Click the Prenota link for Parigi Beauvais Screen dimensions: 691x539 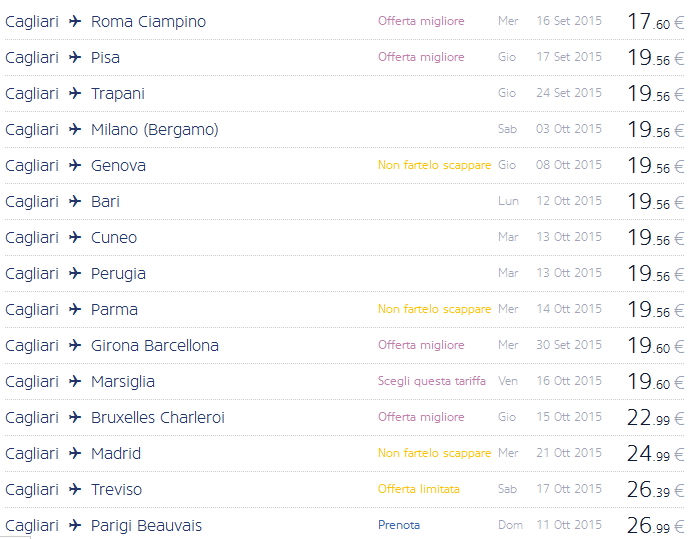click(399, 525)
